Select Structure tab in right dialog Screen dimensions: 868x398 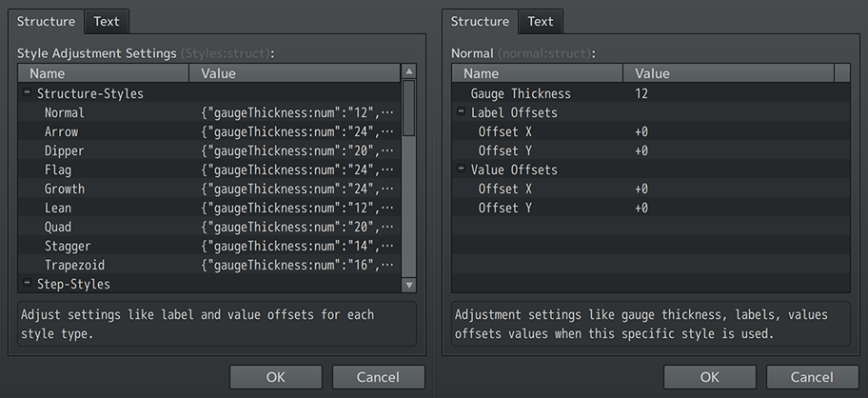click(x=480, y=22)
